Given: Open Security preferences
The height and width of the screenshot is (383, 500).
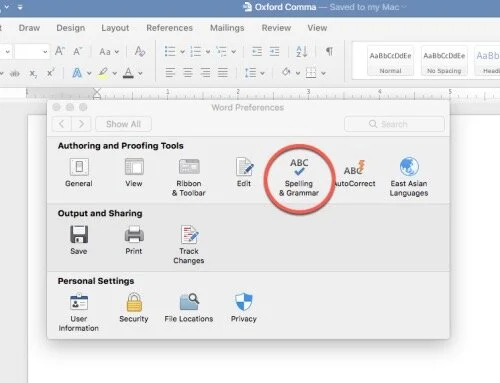Looking at the screenshot, I should click(x=134, y=308).
